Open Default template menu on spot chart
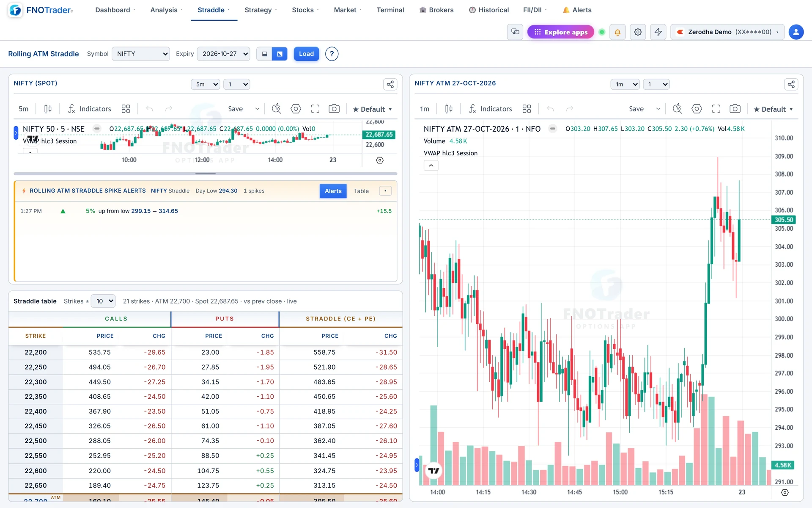 373,109
